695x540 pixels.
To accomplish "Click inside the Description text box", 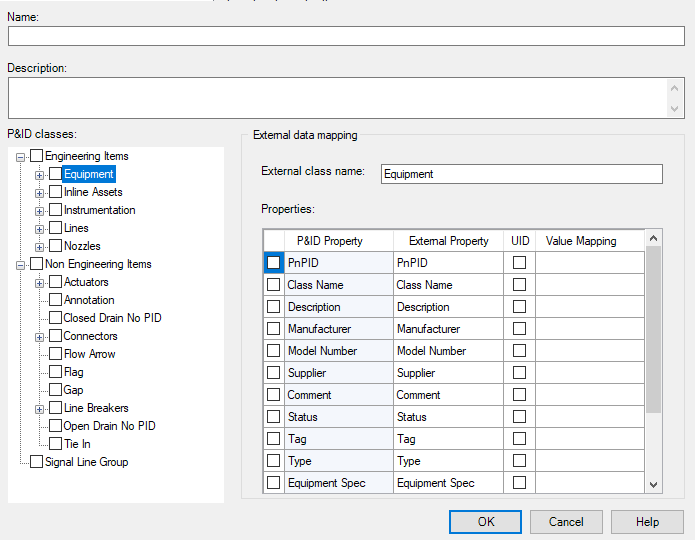I will [x=336, y=98].
